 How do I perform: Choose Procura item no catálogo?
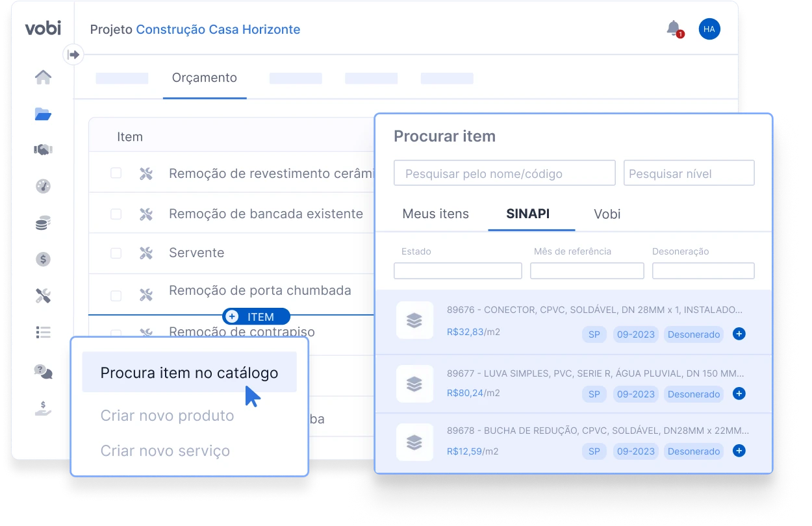189,373
